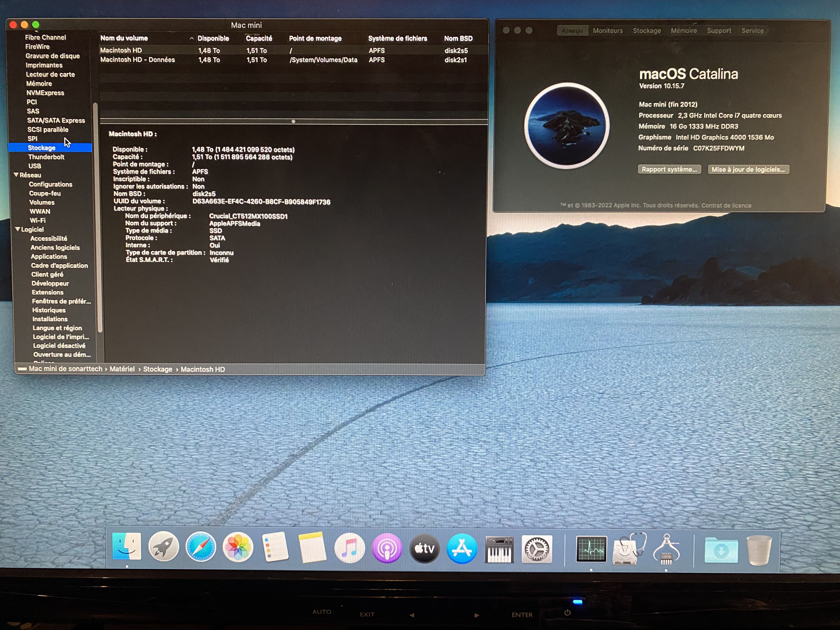Select Imprimantes in sidebar

coord(44,65)
